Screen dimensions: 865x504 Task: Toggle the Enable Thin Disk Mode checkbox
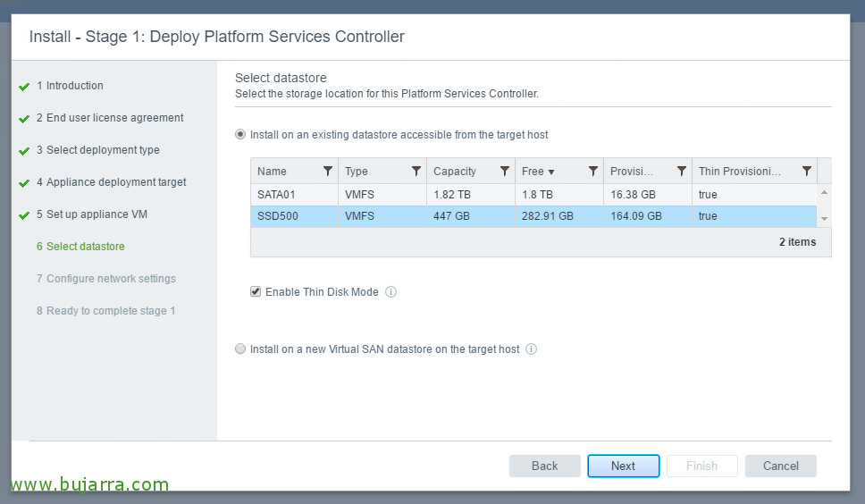256,291
